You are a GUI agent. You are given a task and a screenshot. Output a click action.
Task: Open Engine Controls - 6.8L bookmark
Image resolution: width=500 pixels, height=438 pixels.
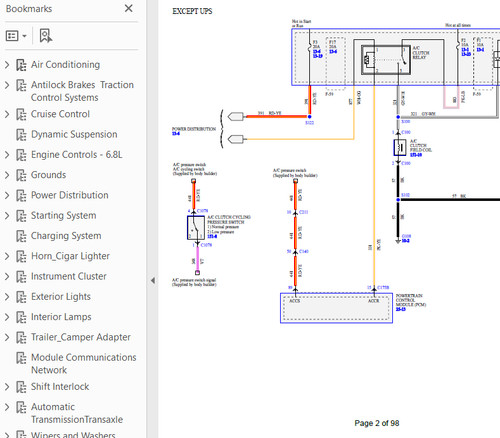coord(77,155)
